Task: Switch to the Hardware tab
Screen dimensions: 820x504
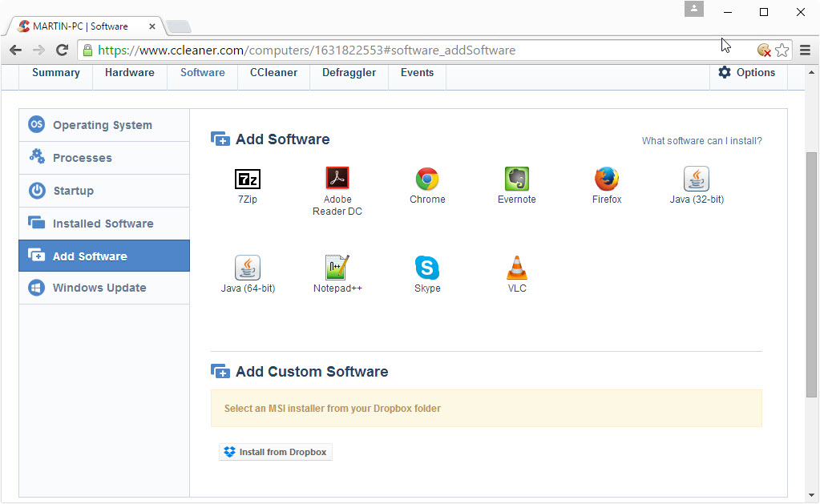Action: tap(130, 73)
